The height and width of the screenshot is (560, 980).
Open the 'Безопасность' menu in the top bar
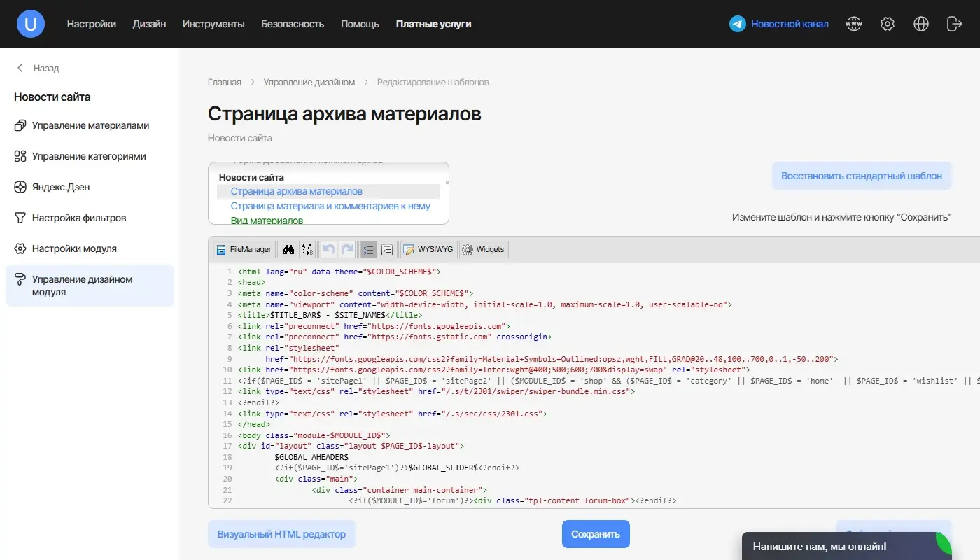(293, 23)
